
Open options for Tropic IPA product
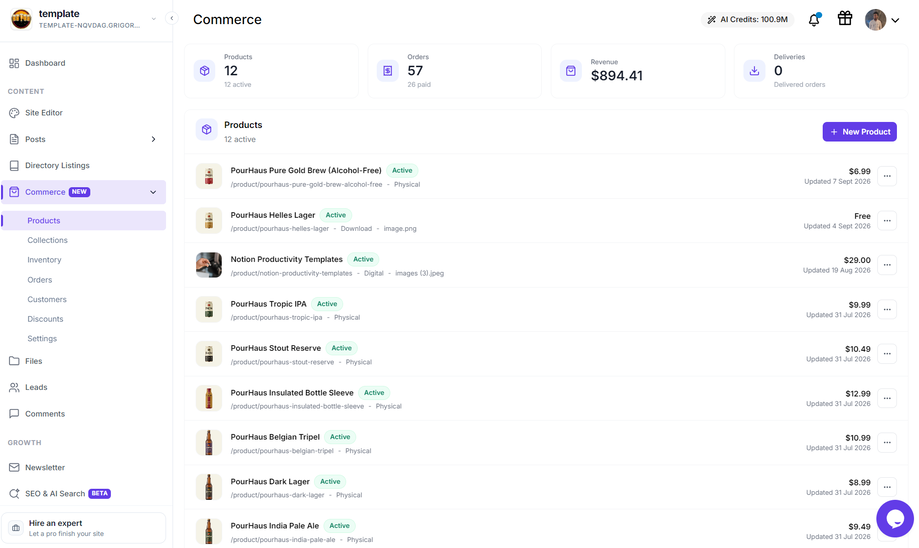tap(887, 309)
